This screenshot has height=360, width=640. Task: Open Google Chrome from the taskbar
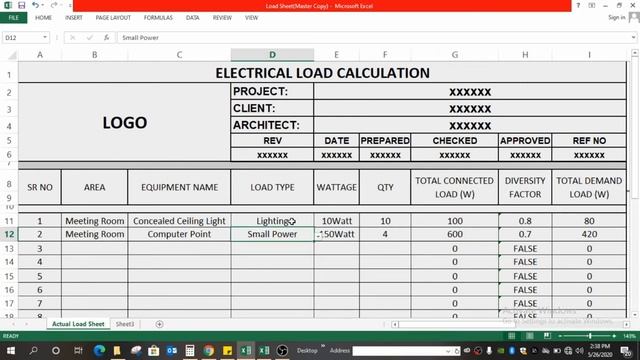209,351
